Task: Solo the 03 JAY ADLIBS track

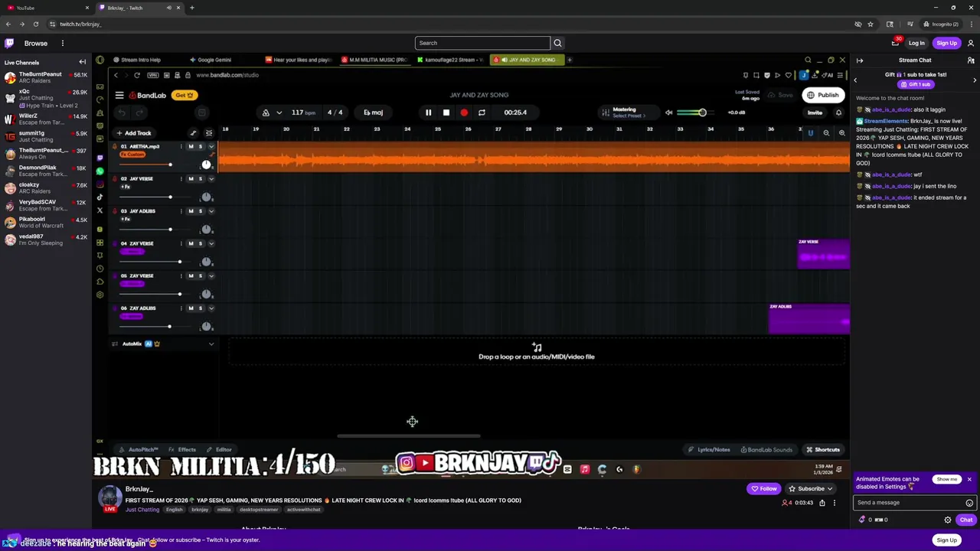Action: point(201,210)
